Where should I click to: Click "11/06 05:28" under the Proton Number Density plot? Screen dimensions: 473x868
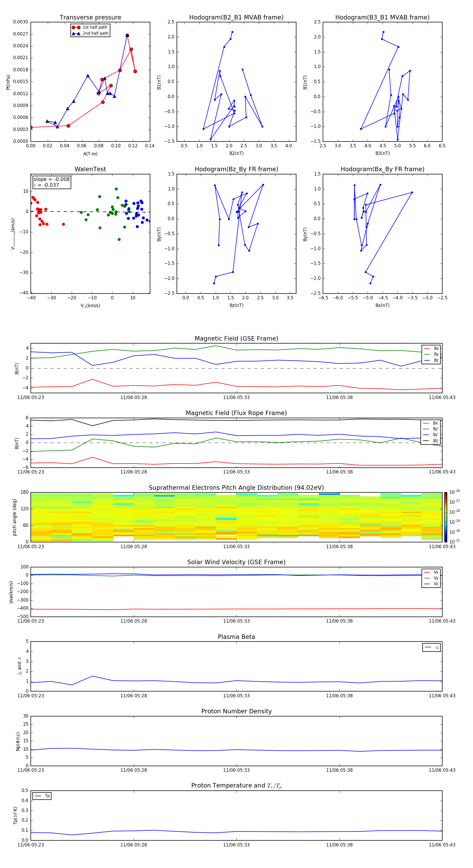[x=134, y=770]
